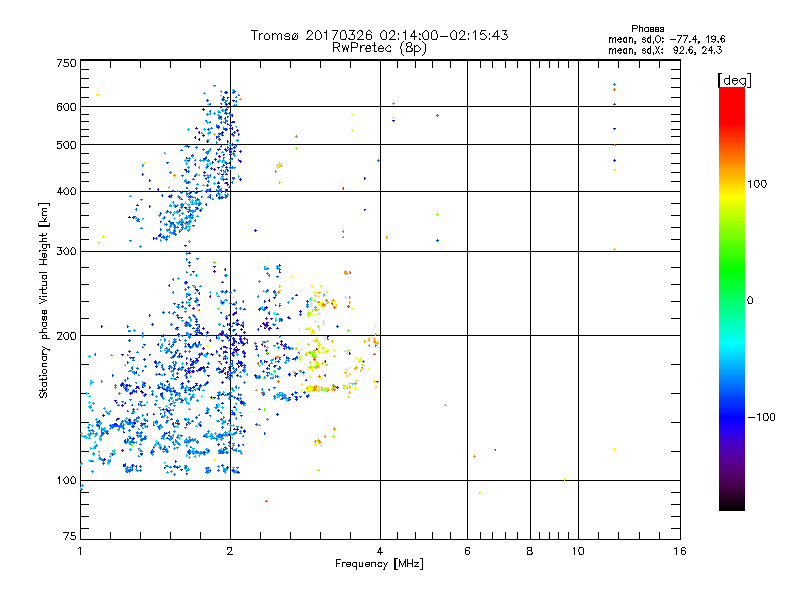Screen dimensions: 800x600
Task: Click the frequency axis label '4'
Action: click(380, 551)
